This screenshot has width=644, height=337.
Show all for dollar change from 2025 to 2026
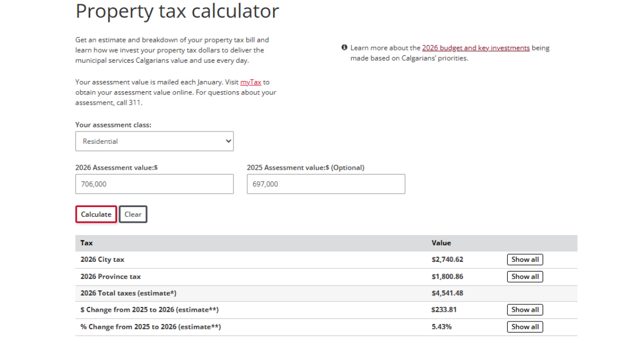point(524,310)
